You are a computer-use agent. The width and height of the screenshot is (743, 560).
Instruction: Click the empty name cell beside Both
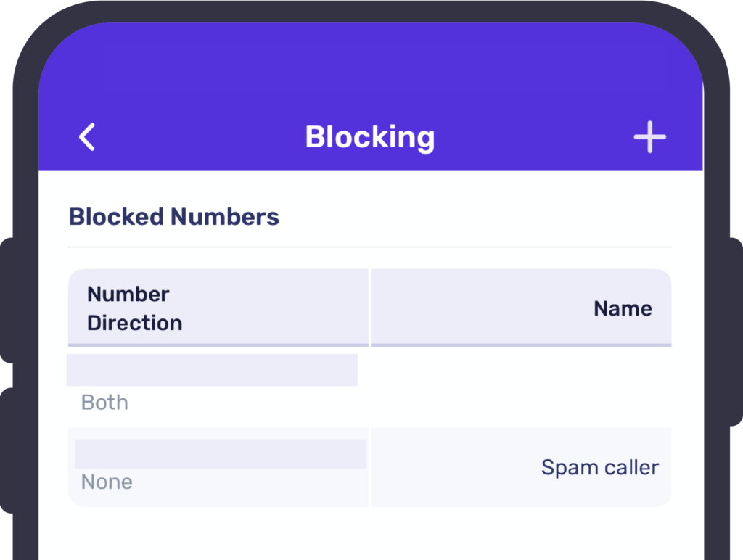pos(521,386)
